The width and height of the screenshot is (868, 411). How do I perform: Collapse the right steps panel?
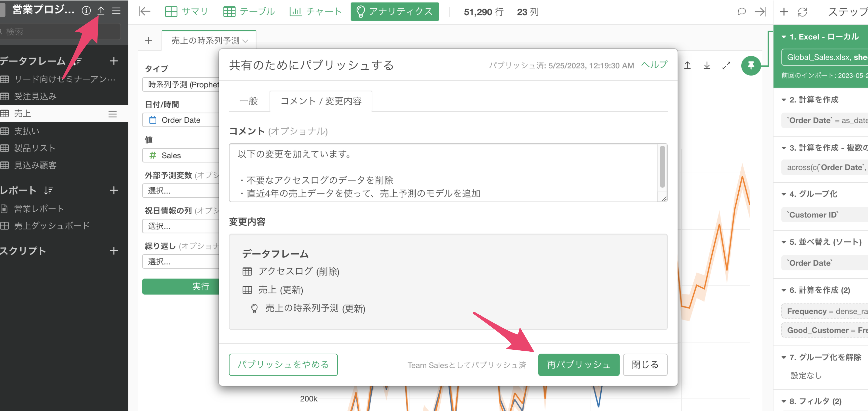coord(760,12)
